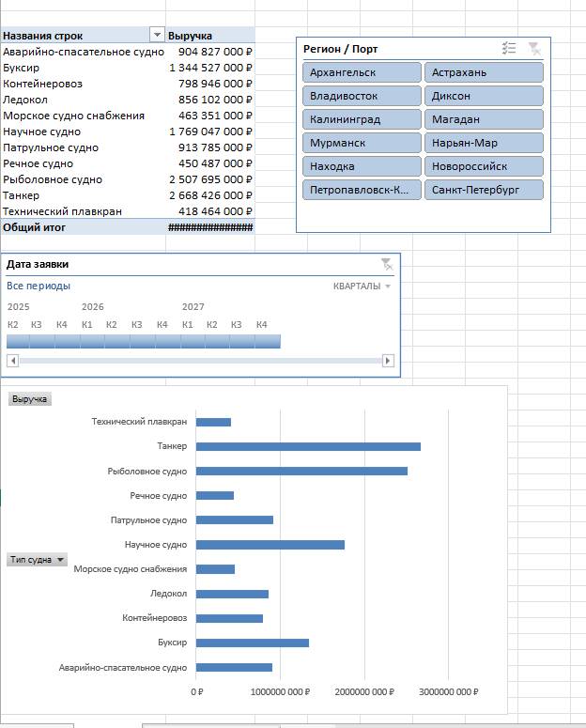The width and height of the screenshot is (586, 728).
Task: Open the Названия строк filter dropdown
Action: pyautogui.click(x=157, y=35)
